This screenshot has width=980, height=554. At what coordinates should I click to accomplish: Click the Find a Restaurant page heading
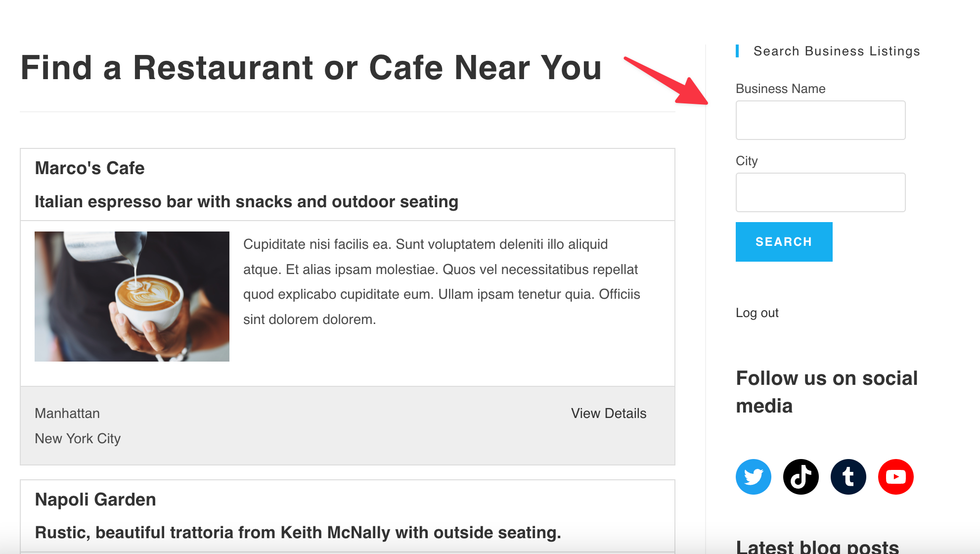pos(311,68)
